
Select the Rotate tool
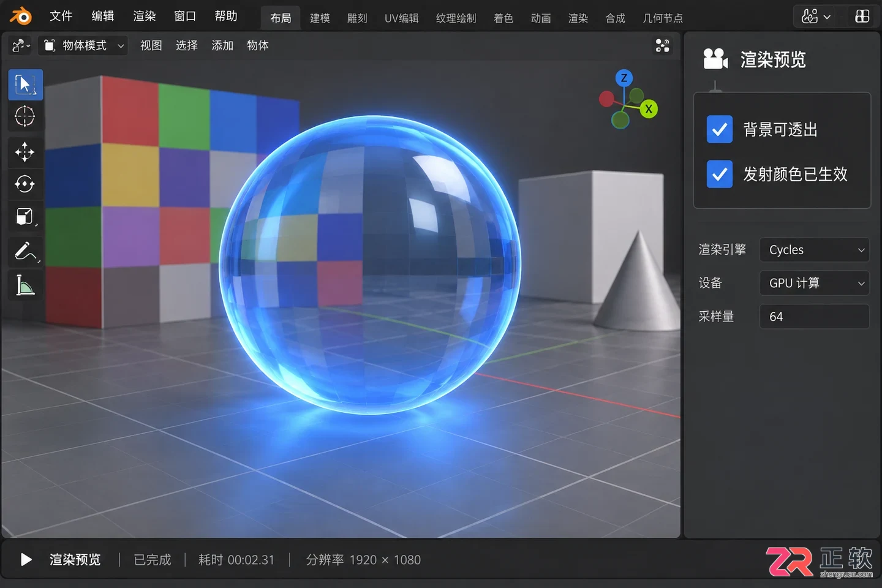click(25, 184)
